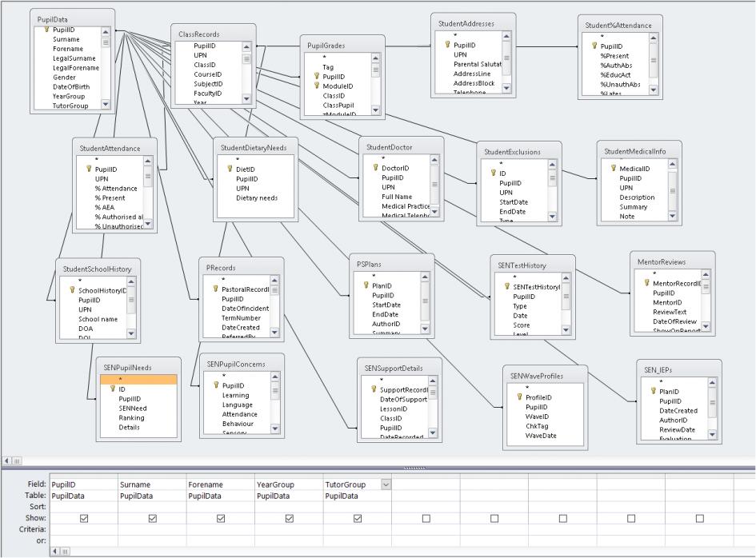Click the scroll-left arrow of the table pane's horizontal scrollbar

[6, 460]
